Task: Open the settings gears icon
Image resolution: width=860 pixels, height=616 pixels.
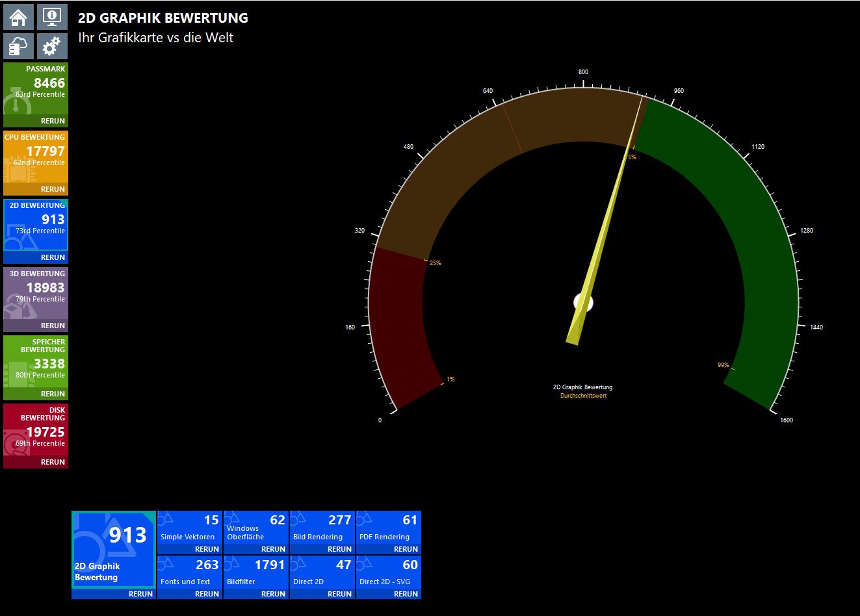Action: (52, 46)
